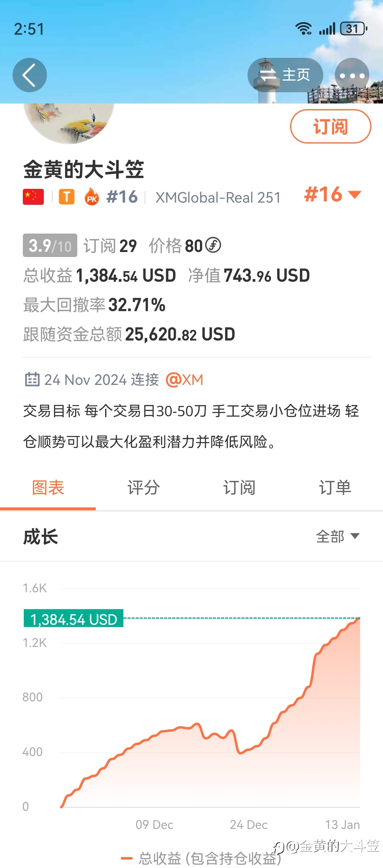Toggle the 总收益 chart legend entry
The width and height of the screenshot is (383, 868).
coord(201,858)
